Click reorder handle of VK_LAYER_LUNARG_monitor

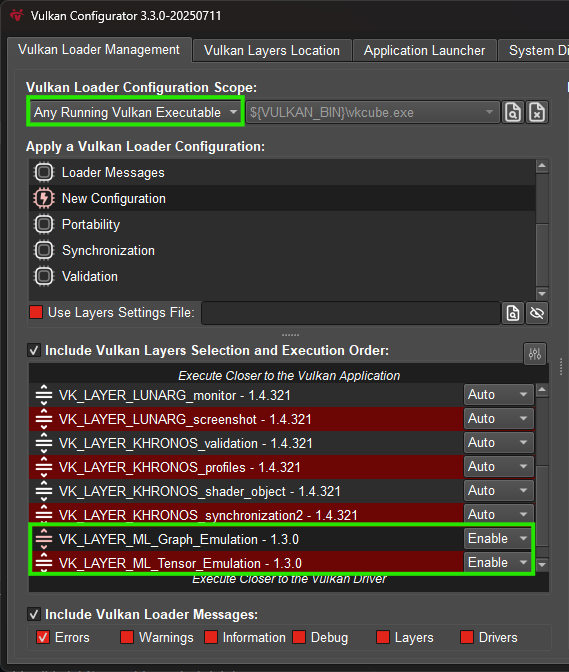click(44, 395)
